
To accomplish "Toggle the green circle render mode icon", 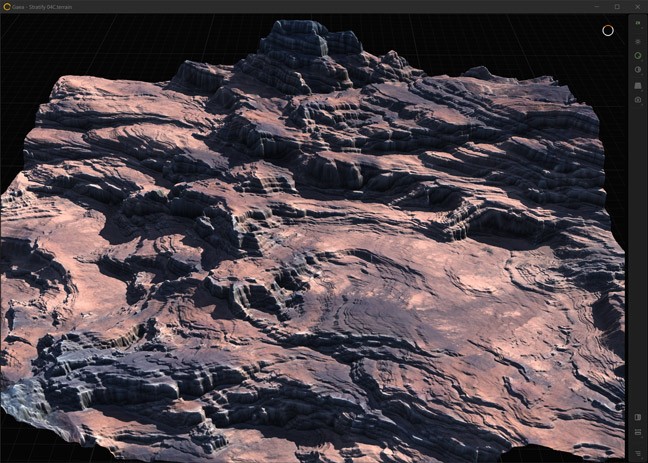I will [x=638, y=56].
